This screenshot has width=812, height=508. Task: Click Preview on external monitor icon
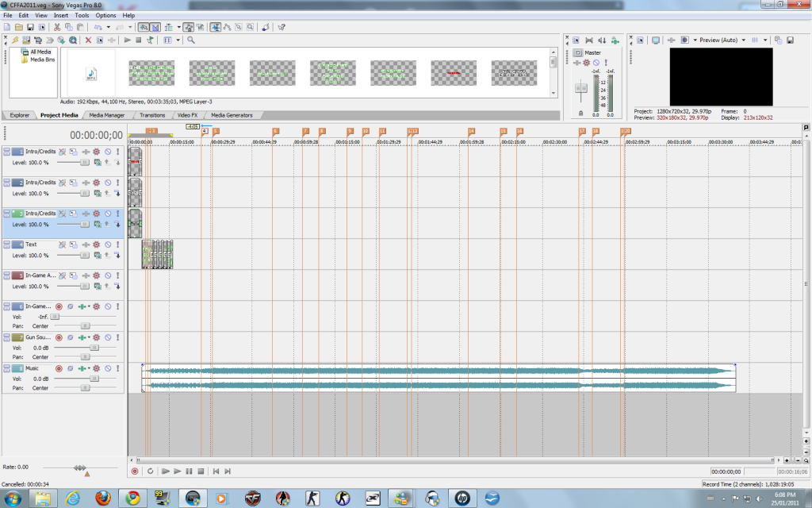(x=655, y=40)
